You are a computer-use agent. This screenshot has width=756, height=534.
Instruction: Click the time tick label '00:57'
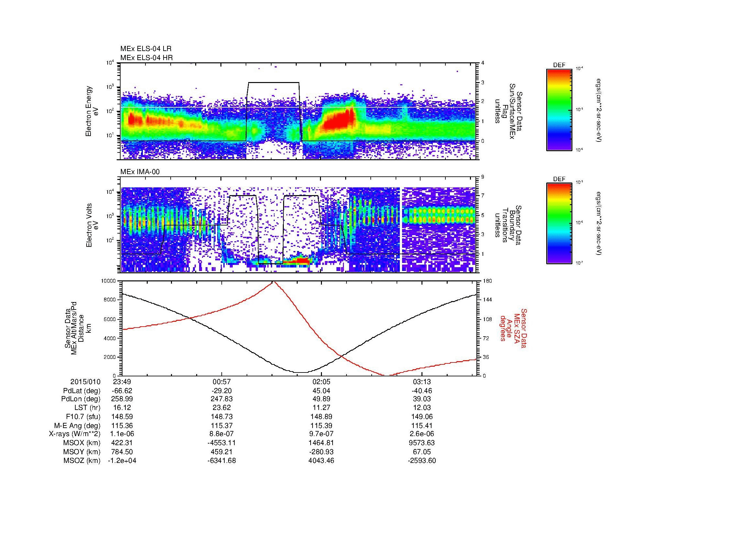(222, 382)
